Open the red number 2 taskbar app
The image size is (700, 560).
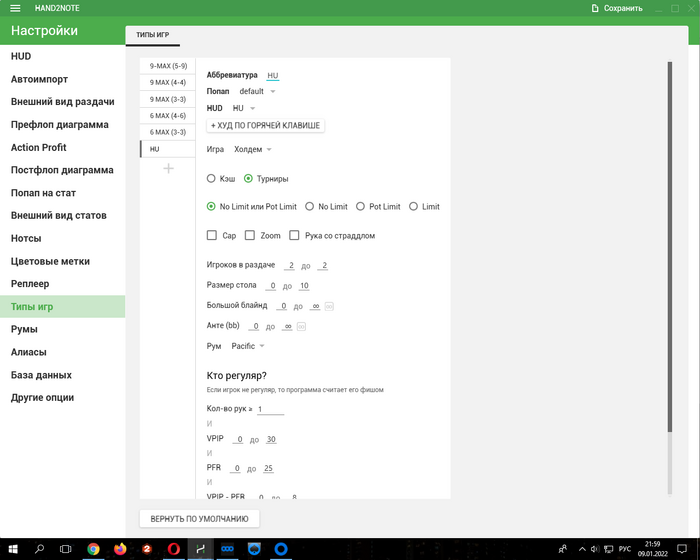[x=147, y=549]
